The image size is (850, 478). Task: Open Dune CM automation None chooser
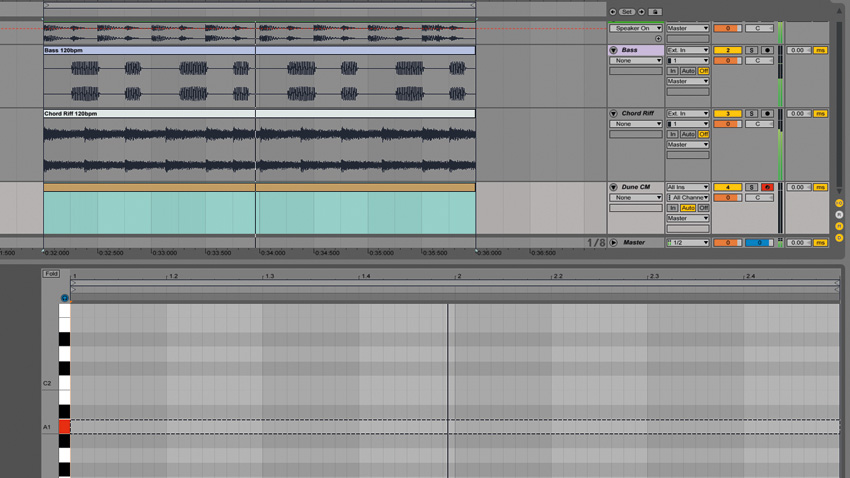click(636, 198)
